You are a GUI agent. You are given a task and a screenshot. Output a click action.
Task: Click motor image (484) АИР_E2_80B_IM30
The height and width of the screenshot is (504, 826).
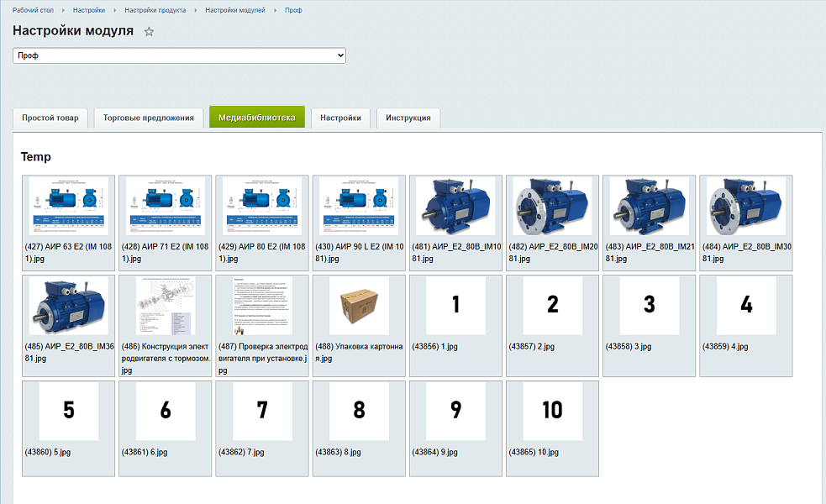746,207
